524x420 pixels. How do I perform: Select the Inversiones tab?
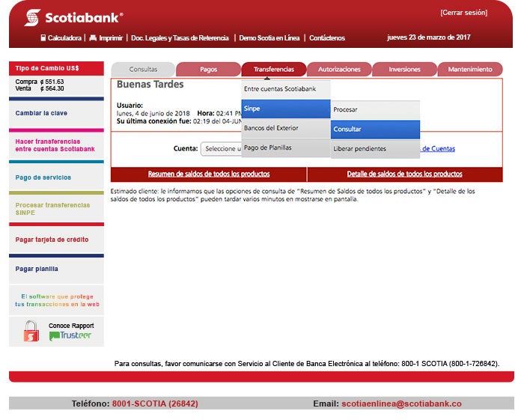click(404, 70)
